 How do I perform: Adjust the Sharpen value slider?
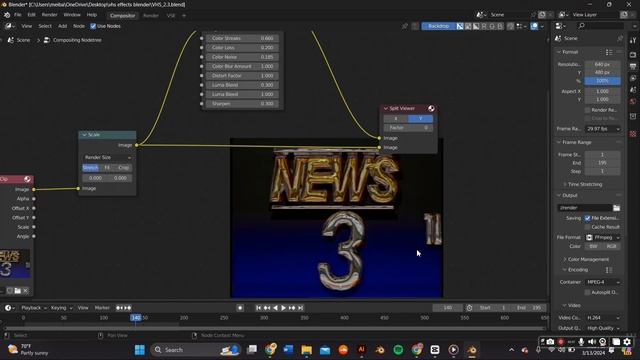tap(243, 104)
